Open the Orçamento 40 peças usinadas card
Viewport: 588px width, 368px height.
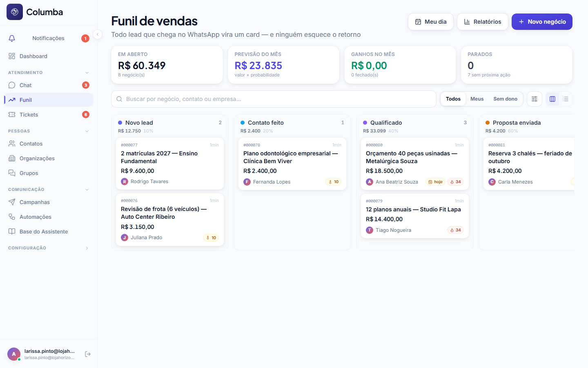pyautogui.click(x=415, y=164)
